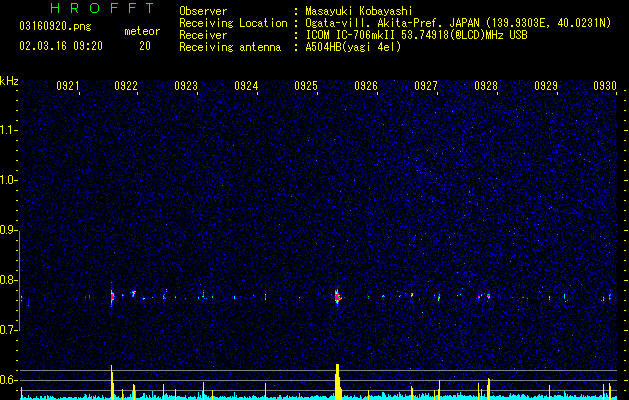Click the 1.0 kHz axis label
The image size is (629, 400).
tap(8, 180)
